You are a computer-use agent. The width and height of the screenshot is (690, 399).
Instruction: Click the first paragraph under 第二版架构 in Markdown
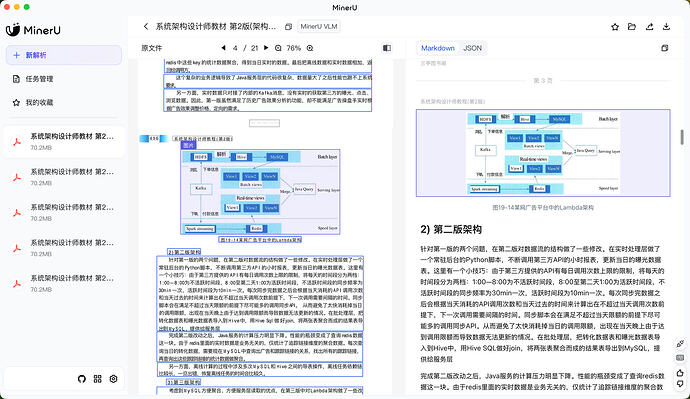[x=543, y=304]
